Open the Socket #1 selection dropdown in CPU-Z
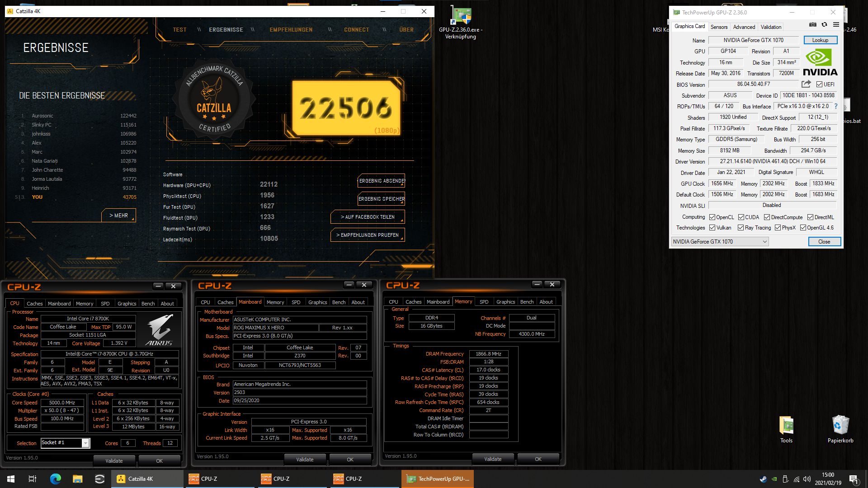Screen dimensions: 868x488 pyautogui.click(x=65, y=443)
